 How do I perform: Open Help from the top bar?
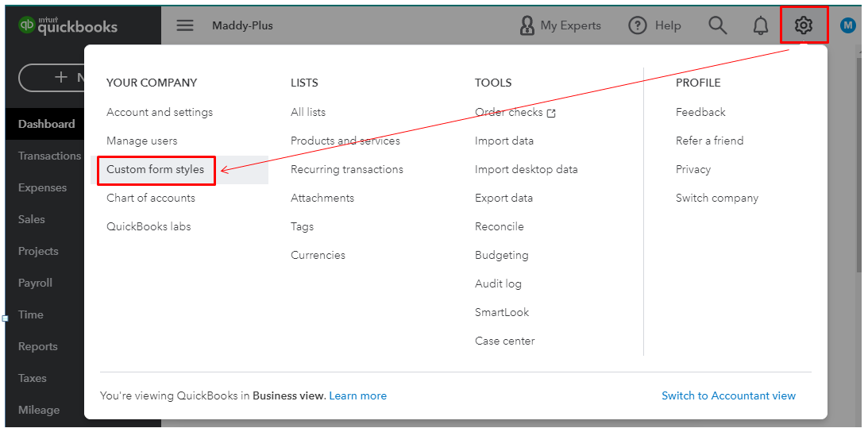click(655, 25)
